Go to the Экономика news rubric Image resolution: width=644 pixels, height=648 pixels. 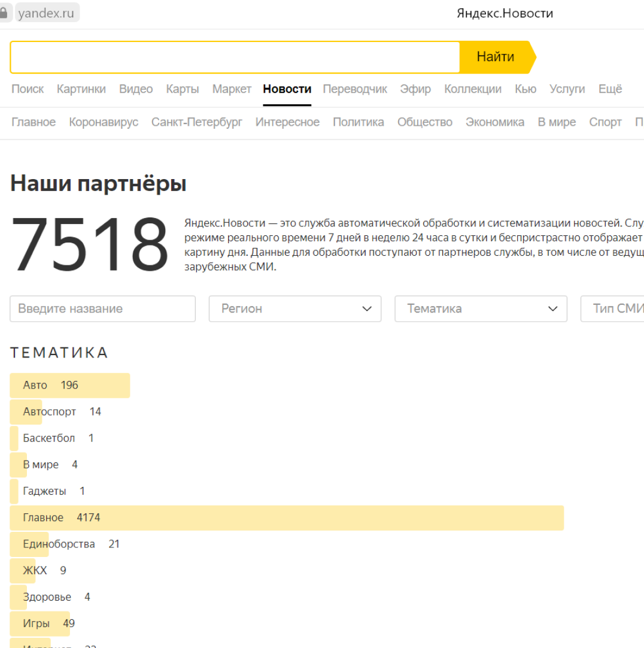(495, 122)
